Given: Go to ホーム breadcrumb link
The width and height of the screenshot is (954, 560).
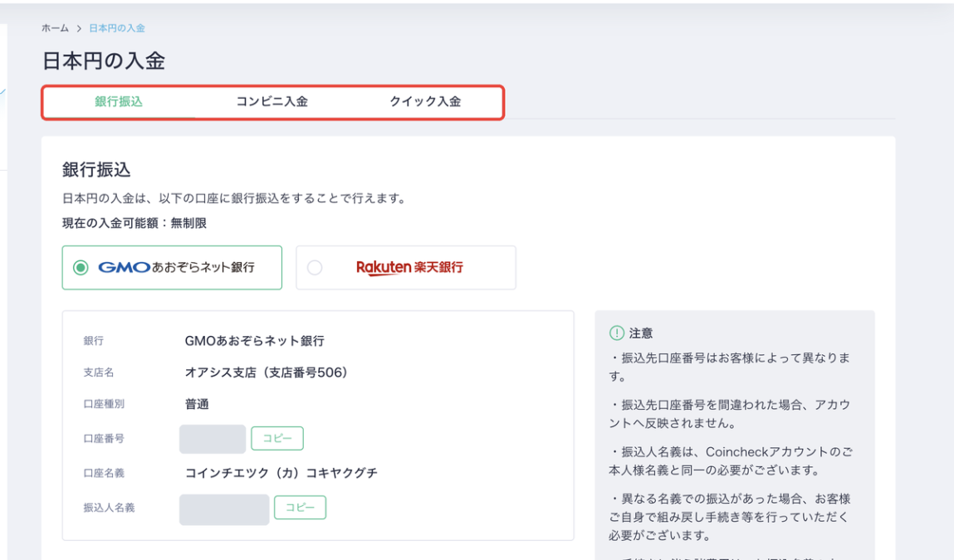Looking at the screenshot, I should (55, 28).
